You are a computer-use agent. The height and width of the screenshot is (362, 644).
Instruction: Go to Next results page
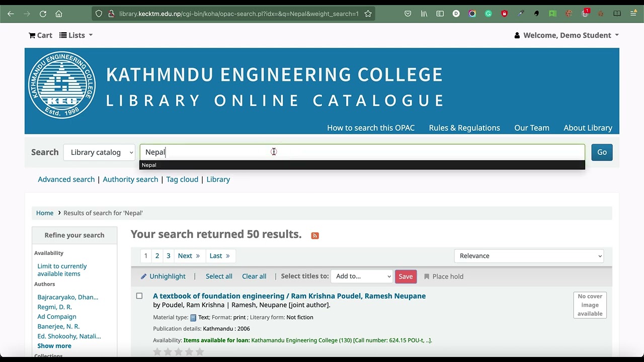[x=189, y=256]
